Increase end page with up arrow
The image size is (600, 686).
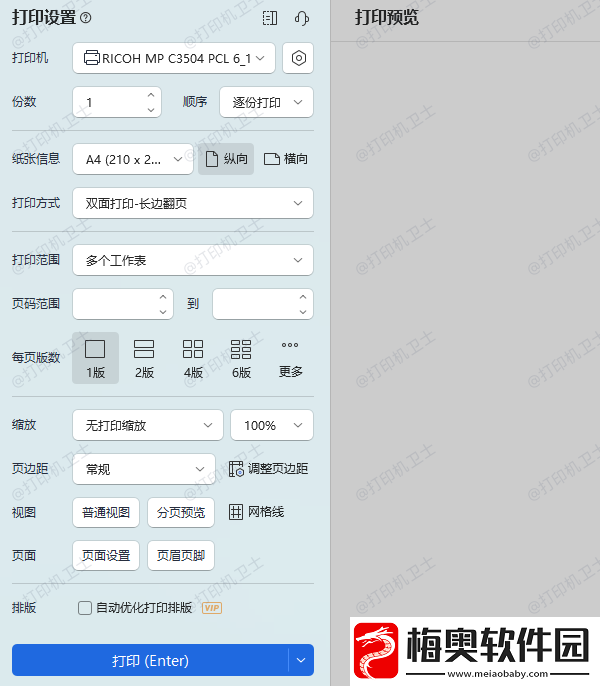303,297
